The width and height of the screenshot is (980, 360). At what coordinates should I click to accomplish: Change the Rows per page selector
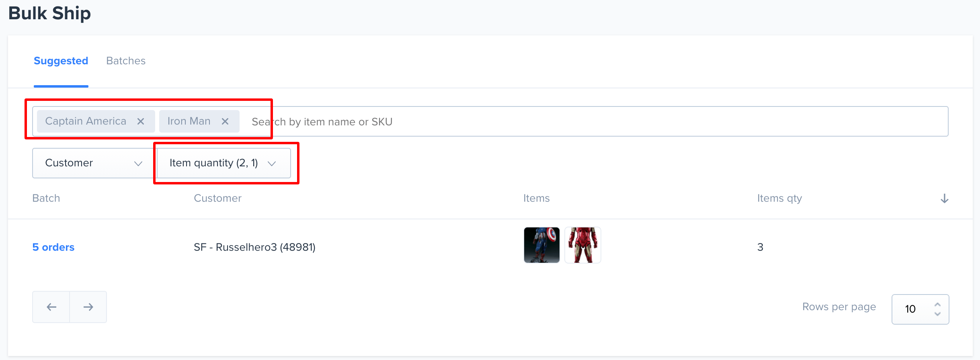pos(920,309)
